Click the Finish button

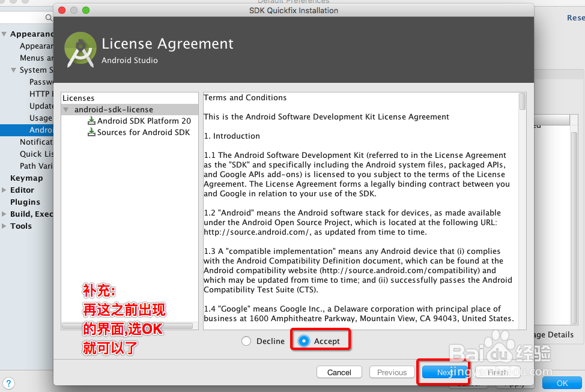(497, 372)
